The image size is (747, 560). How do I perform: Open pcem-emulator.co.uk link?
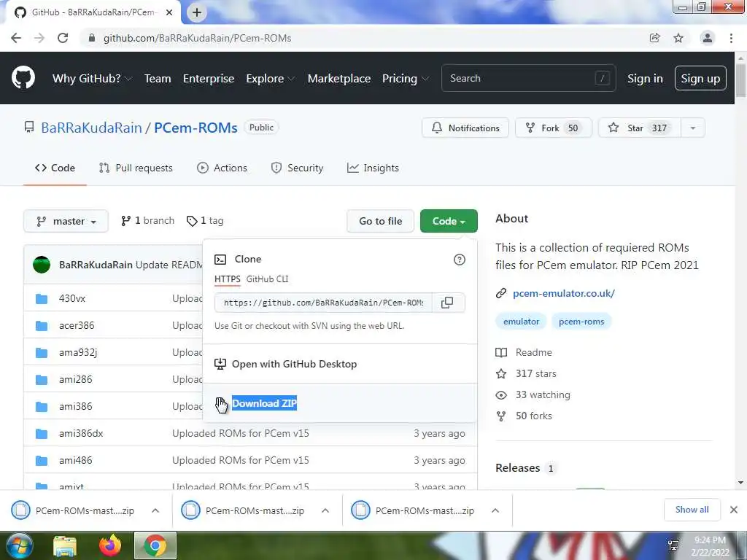click(x=564, y=293)
